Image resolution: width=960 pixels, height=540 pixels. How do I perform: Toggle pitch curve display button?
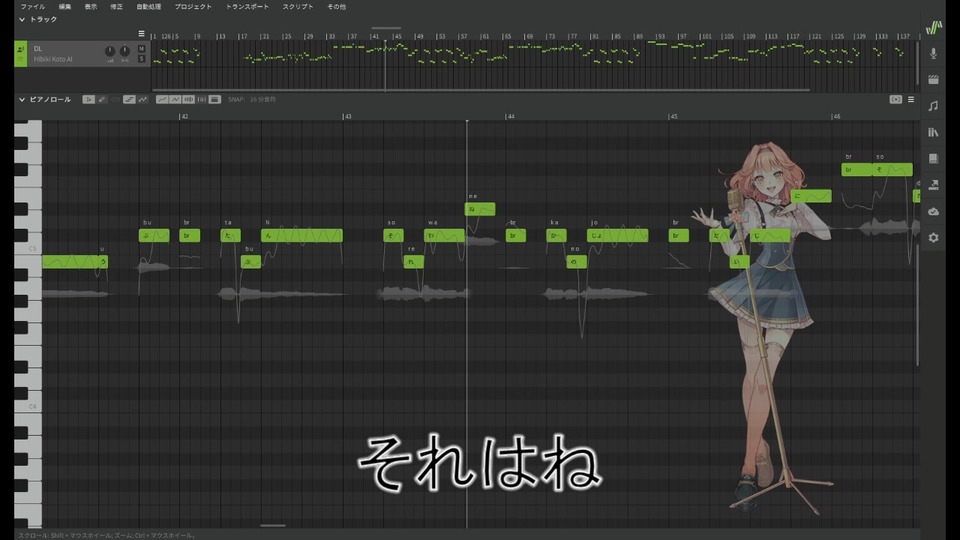pos(162,99)
